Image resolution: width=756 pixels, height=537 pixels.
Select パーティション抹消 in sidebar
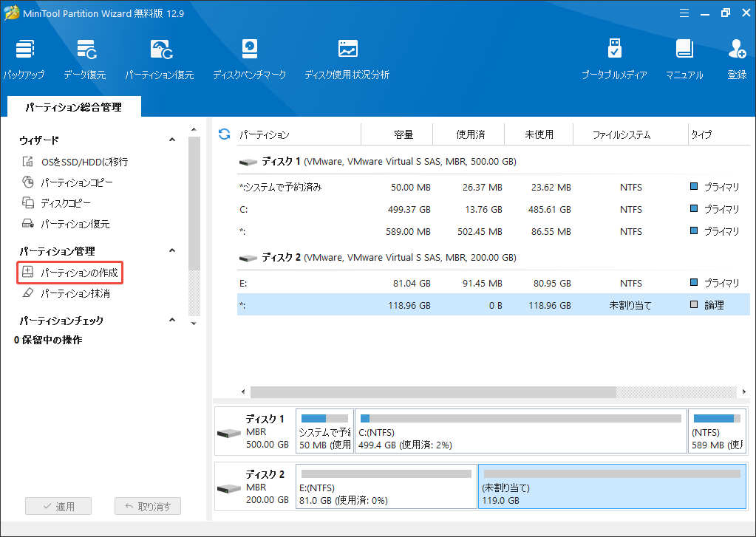(66, 293)
